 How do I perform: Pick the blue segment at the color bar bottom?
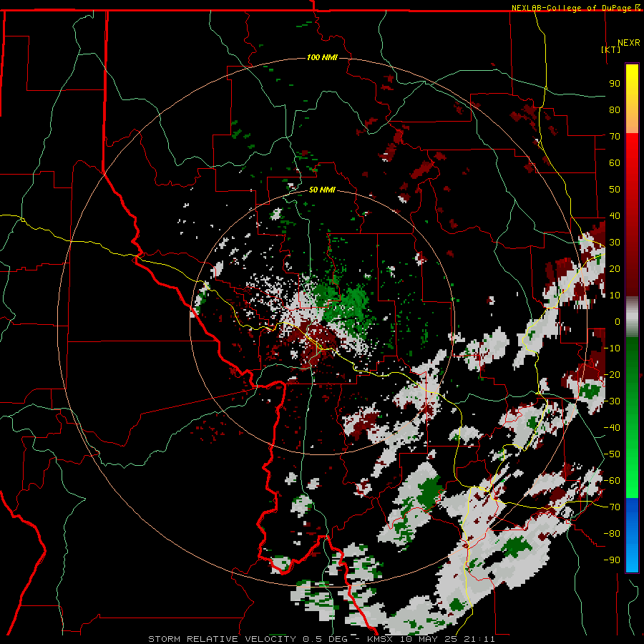point(632,535)
